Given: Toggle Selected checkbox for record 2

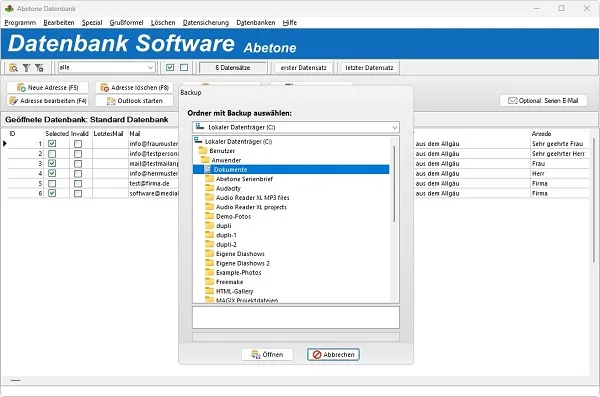Looking at the screenshot, I should point(52,154).
